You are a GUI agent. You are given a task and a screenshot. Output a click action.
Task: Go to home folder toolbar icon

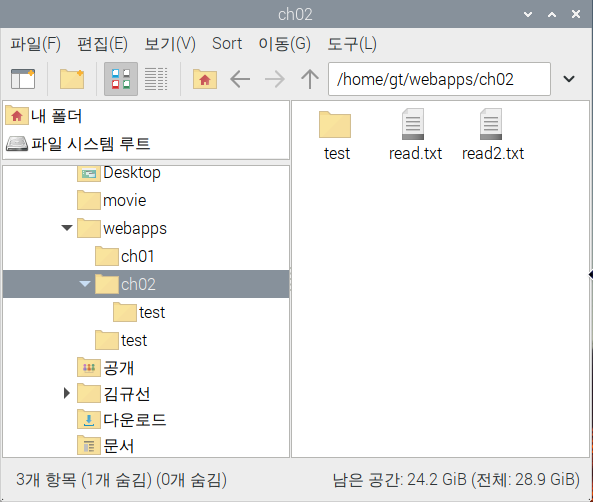(x=205, y=79)
